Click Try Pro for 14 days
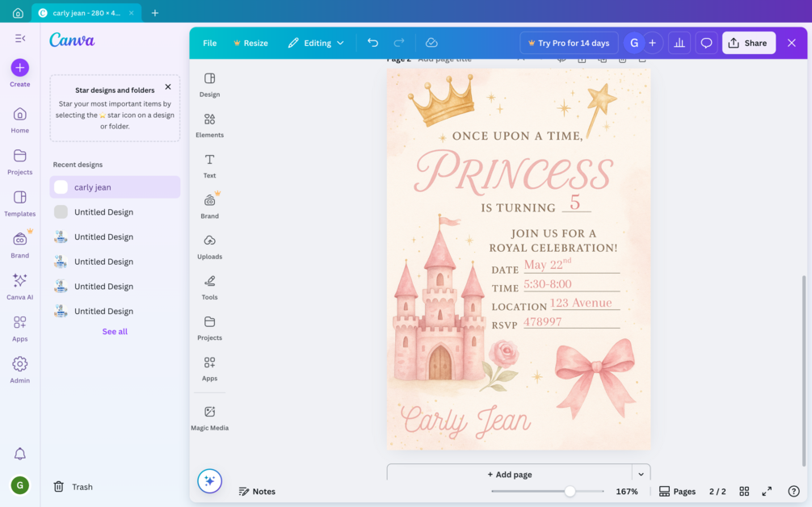 point(569,43)
